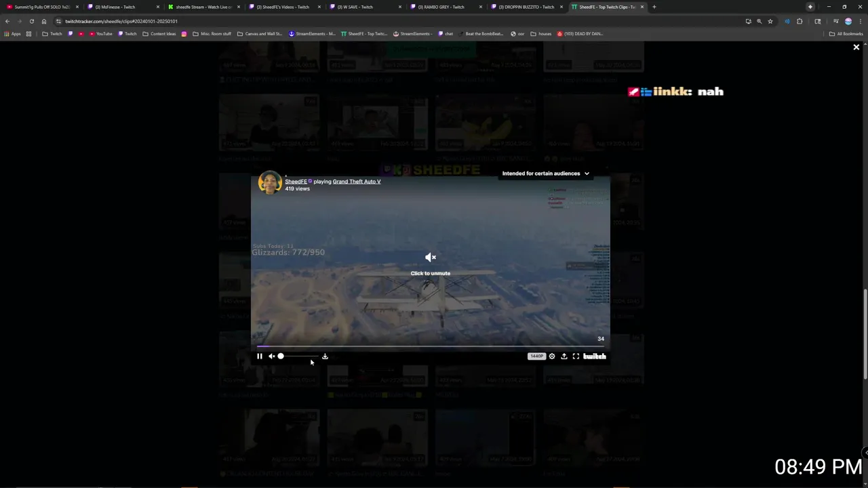The height and width of the screenshot is (488, 868).
Task: Open the SheedFE channel link
Action: point(296,182)
